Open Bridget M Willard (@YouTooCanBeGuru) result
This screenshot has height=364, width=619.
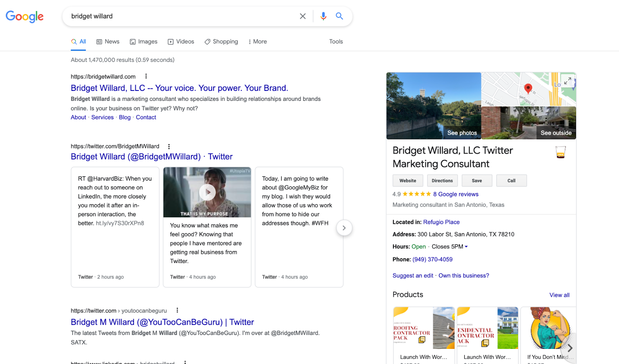pyautogui.click(x=162, y=322)
